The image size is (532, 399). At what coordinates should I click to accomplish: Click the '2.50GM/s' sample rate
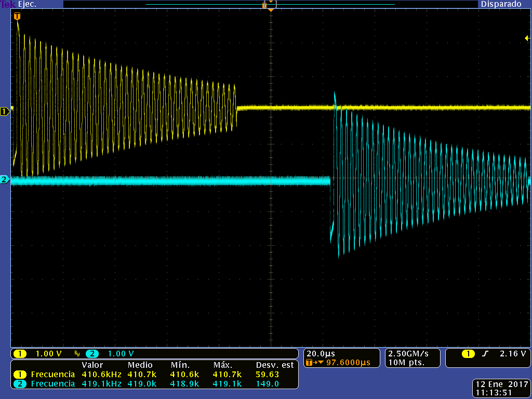(408, 354)
